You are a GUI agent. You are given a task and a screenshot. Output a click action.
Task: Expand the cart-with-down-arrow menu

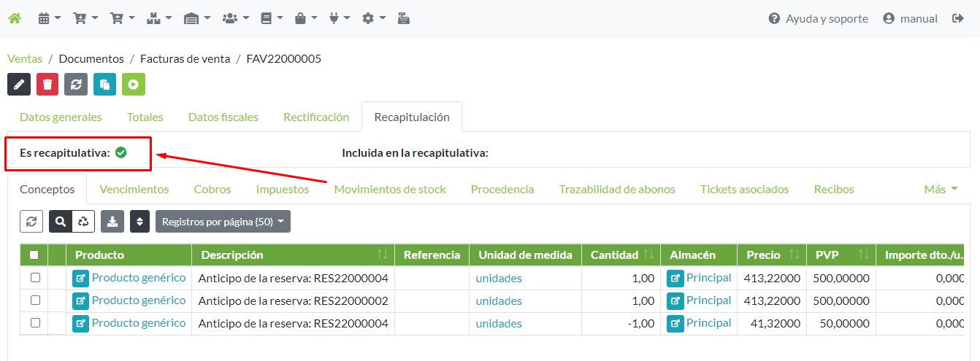[x=85, y=18]
